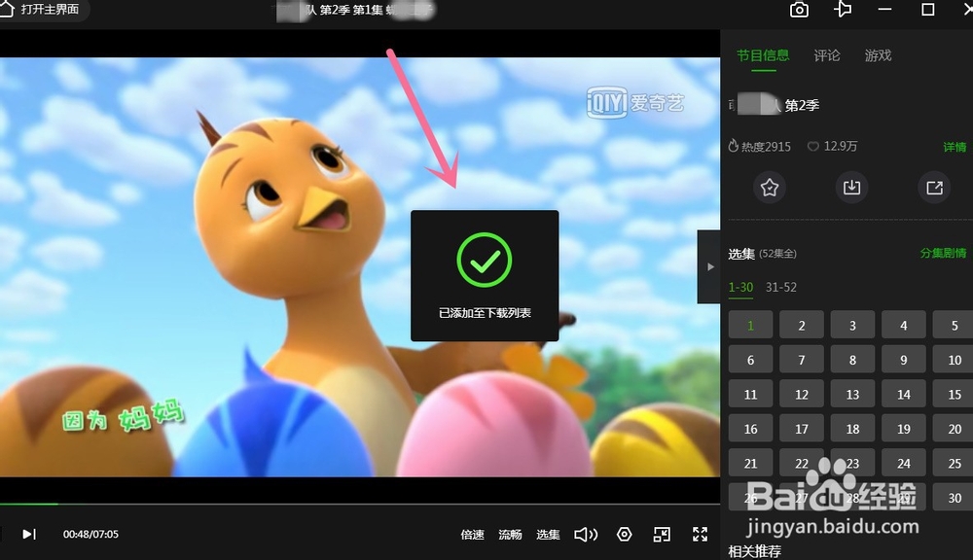
Task: Play episode 8
Action: coord(852,360)
